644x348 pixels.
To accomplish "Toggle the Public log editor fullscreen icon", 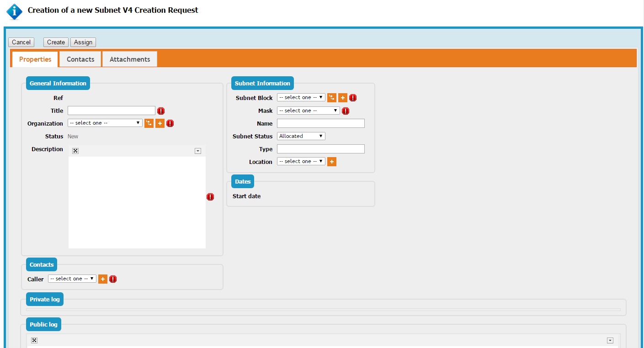I will (34, 340).
